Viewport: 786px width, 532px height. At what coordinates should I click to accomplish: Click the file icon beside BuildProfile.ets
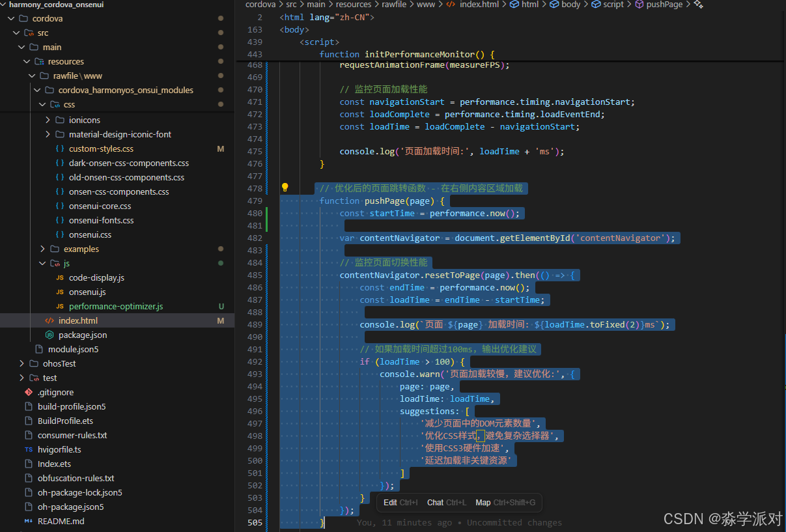[28, 421]
